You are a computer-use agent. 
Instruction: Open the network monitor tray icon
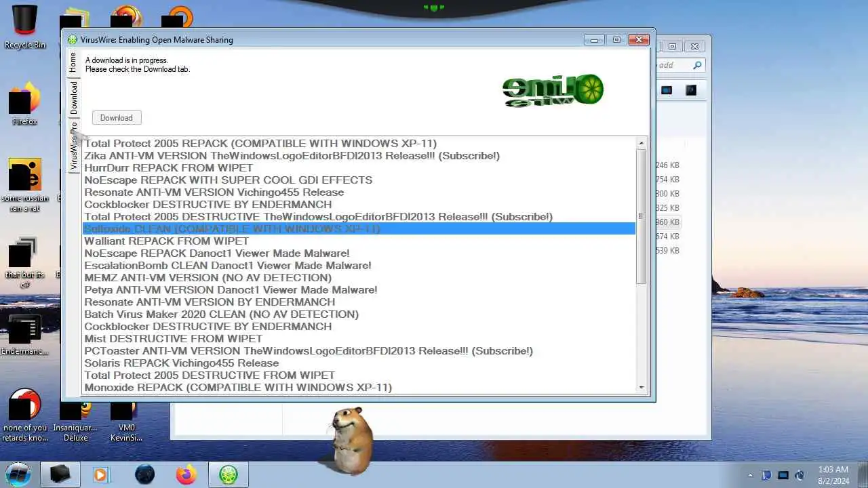(783, 475)
